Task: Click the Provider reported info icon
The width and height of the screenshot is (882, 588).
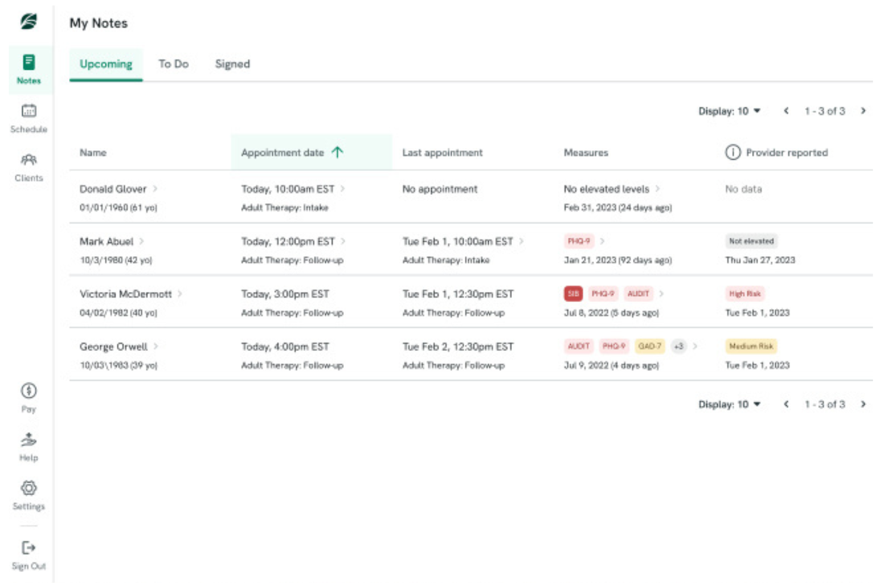Action: [x=732, y=153]
